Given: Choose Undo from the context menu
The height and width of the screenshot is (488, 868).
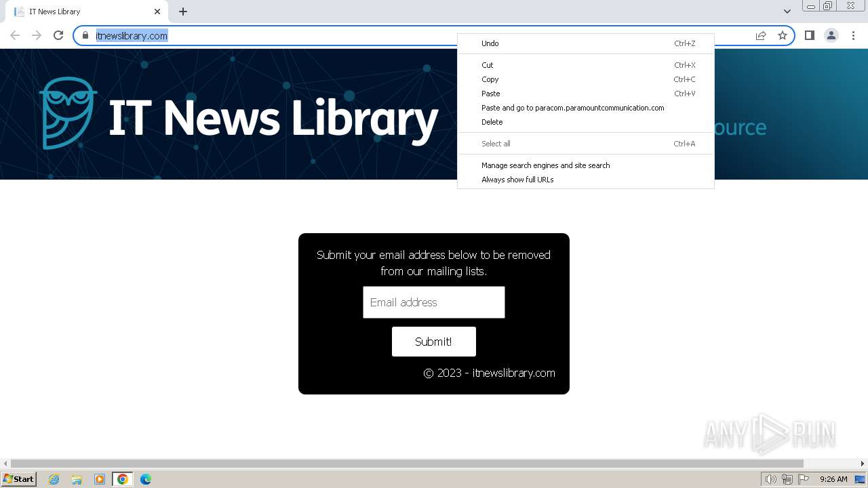Looking at the screenshot, I should coord(586,43).
